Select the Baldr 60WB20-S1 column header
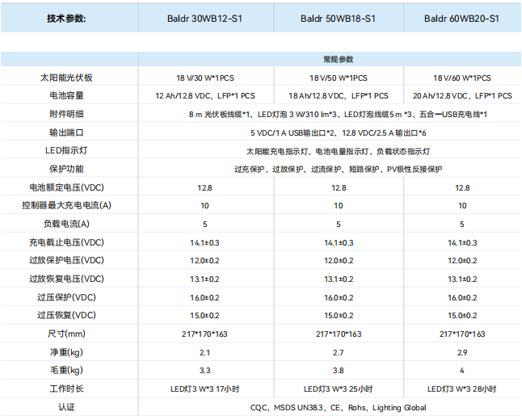Image resolution: width=522 pixels, height=420 pixels. (461, 19)
